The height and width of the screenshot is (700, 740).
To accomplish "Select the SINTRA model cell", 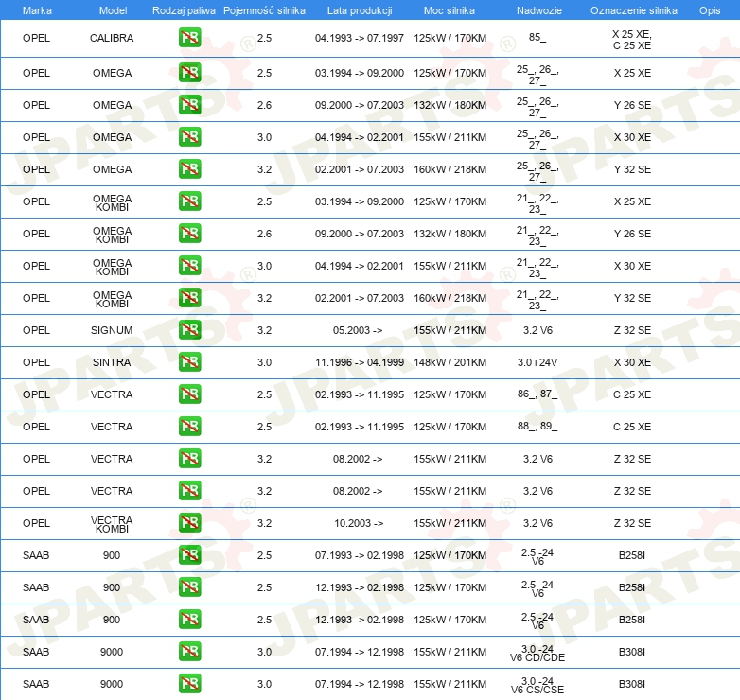I will [112, 362].
